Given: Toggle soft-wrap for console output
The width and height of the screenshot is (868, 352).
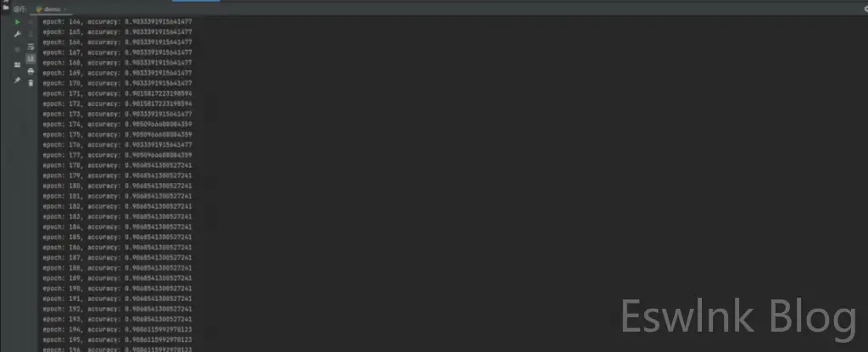Looking at the screenshot, I should pos(31,47).
